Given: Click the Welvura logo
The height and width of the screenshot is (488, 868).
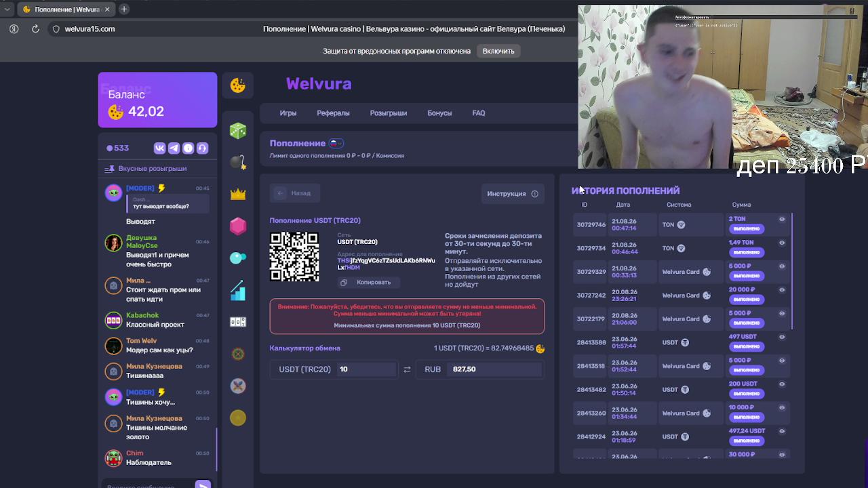Looking at the screenshot, I should click(x=319, y=84).
